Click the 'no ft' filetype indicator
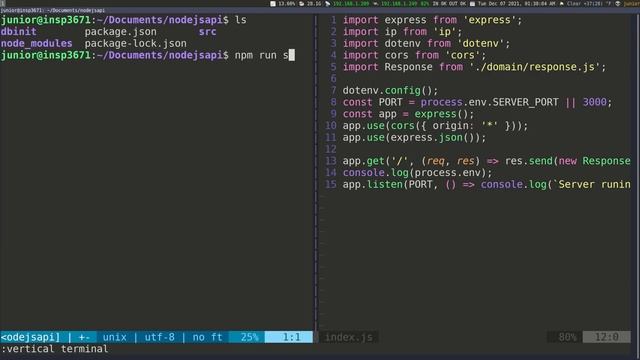This screenshot has height=360, width=640. click(207, 337)
